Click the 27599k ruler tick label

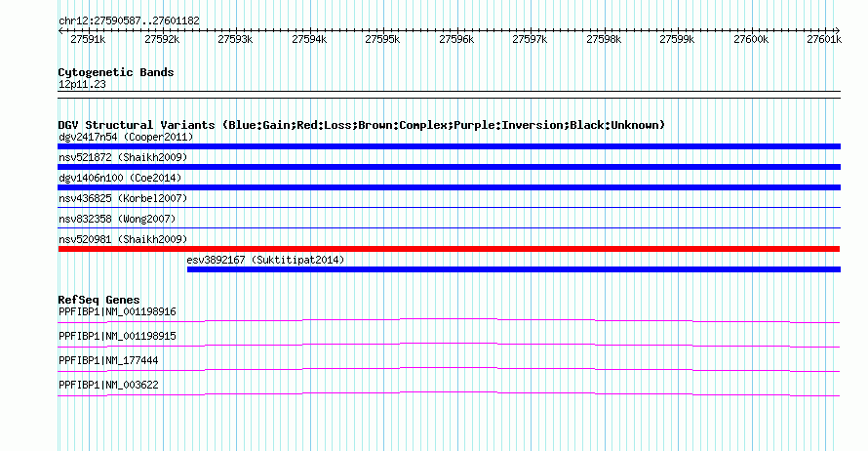tap(677, 39)
